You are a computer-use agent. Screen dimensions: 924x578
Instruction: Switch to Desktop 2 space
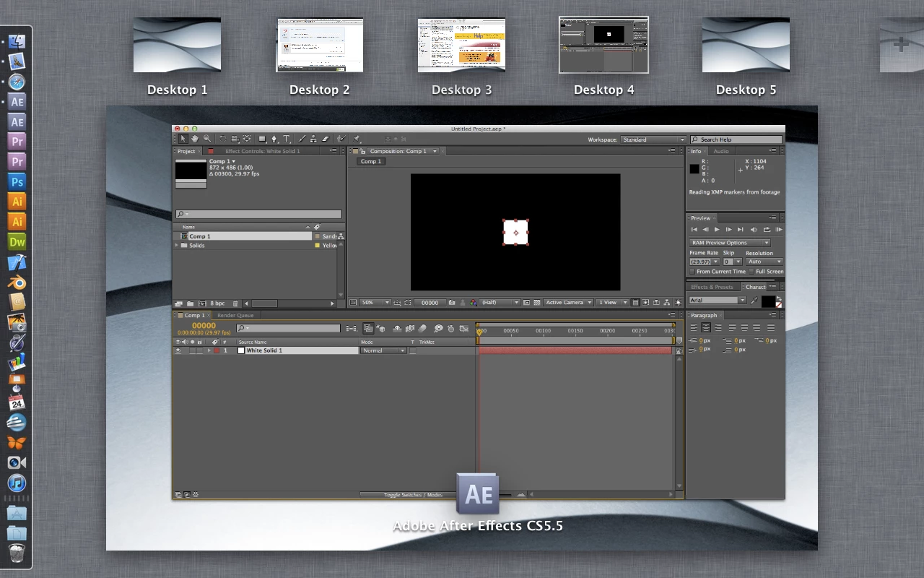tap(320, 45)
